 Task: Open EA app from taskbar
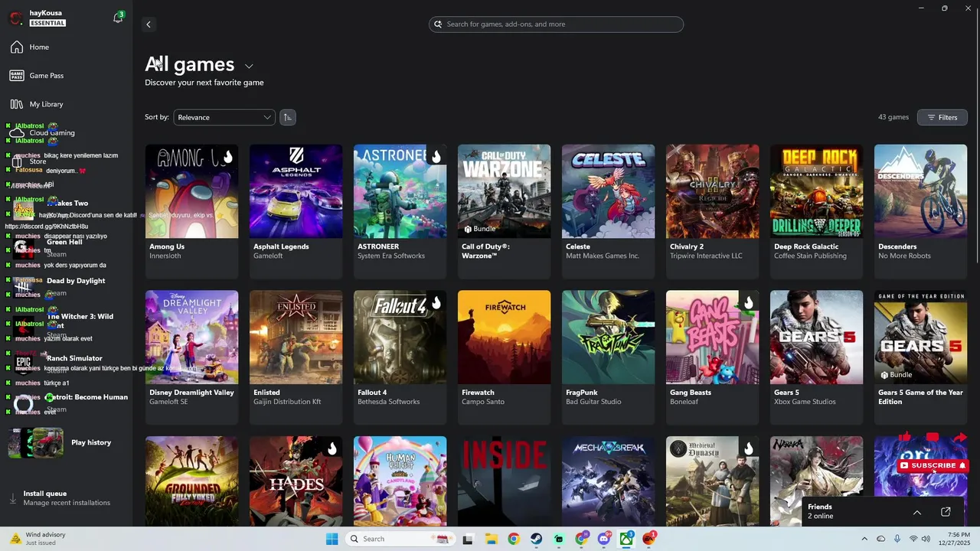(x=649, y=539)
